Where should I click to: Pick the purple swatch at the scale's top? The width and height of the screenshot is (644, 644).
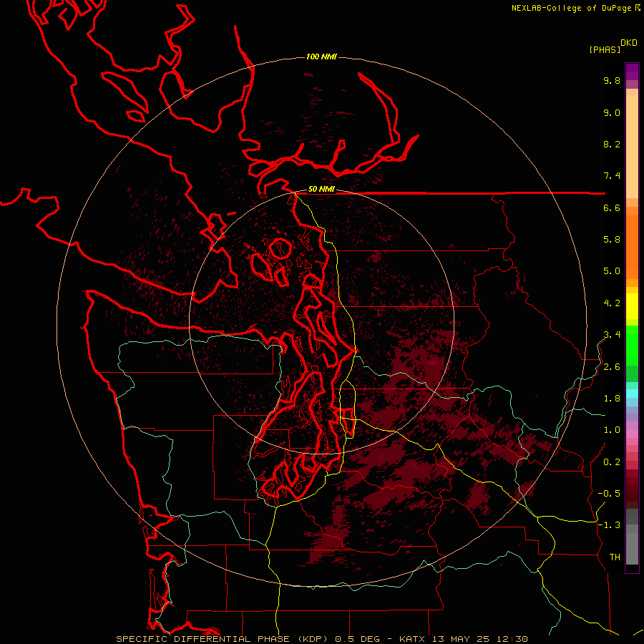[632, 72]
